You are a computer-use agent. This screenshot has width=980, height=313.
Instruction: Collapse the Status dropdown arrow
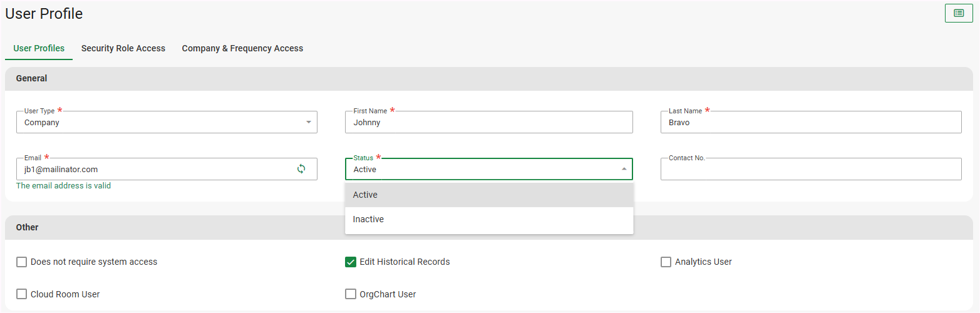pos(624,169)
